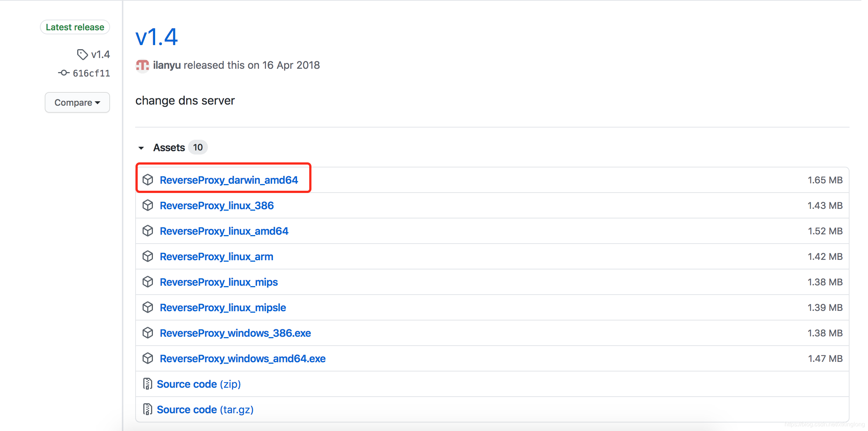Screen dimensions: 868x431
Task: Collapse the Assets section arrow
Action: pyautogui.click(x=141, y=148)
